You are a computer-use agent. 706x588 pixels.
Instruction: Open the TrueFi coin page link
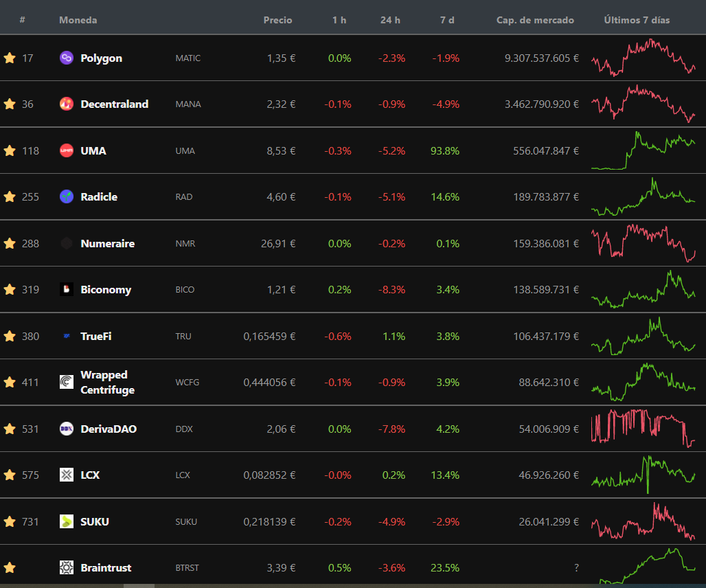[x=95, y=337]
